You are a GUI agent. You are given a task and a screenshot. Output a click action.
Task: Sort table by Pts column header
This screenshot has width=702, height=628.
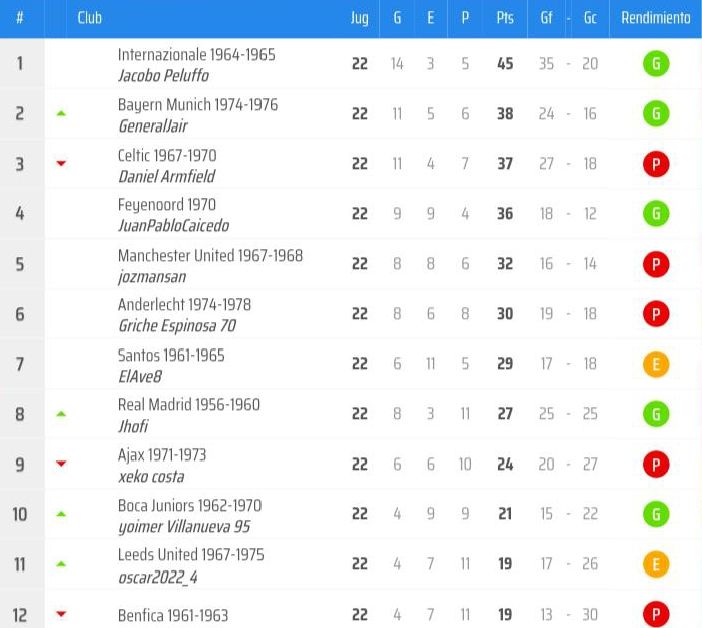click(x=505, y=18)
